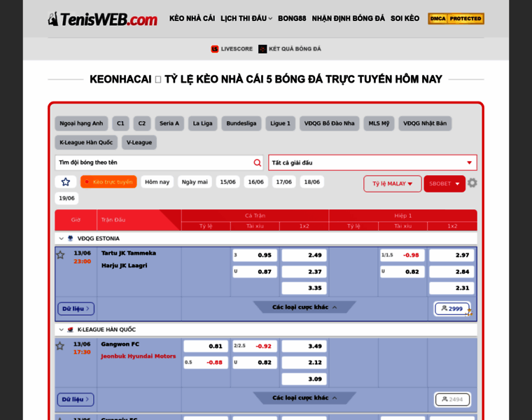The image size is (532, 420).
Task: Open the Tất cả giải đấu dropdown
Action: click(372, 162)
